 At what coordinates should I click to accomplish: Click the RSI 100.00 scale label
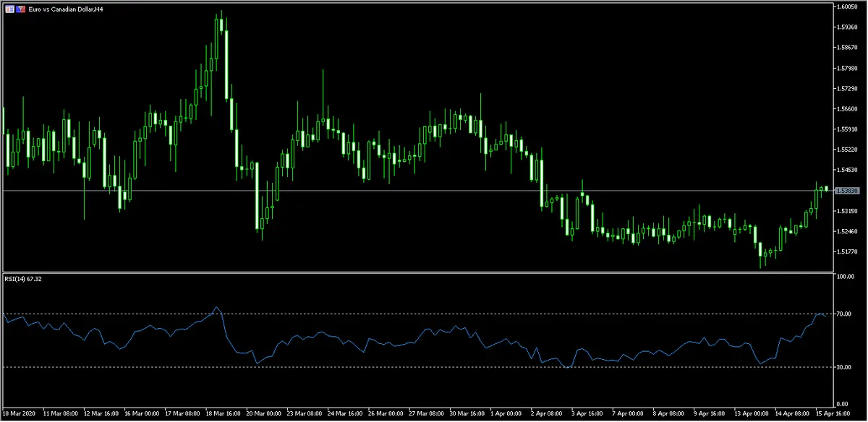[x=843, y=277]
